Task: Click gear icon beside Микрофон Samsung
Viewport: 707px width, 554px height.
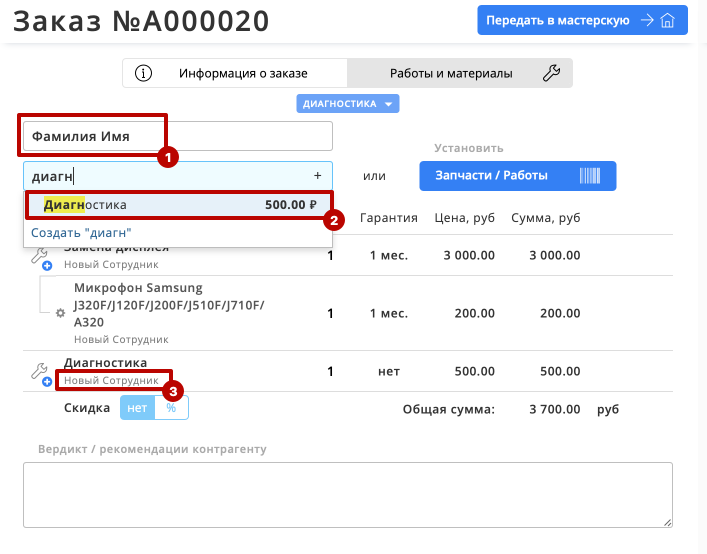Action: tap(60, 313)
